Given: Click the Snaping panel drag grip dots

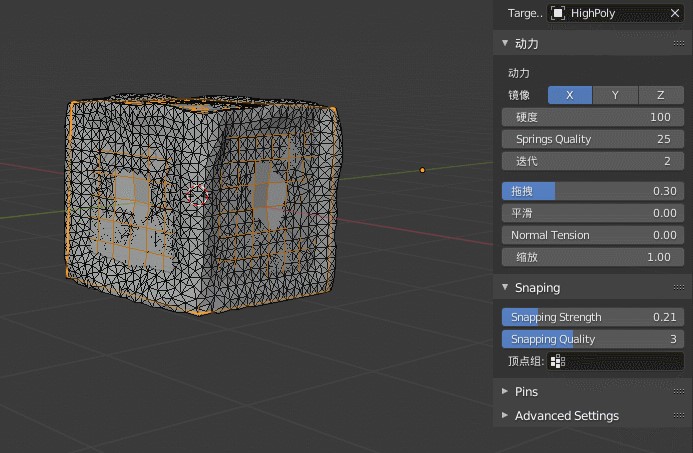Looking at the screenshot, I should (678, 287).
